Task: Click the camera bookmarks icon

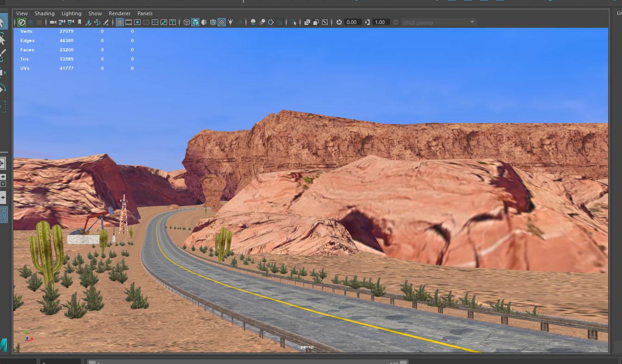Action: tap(80, 22)
